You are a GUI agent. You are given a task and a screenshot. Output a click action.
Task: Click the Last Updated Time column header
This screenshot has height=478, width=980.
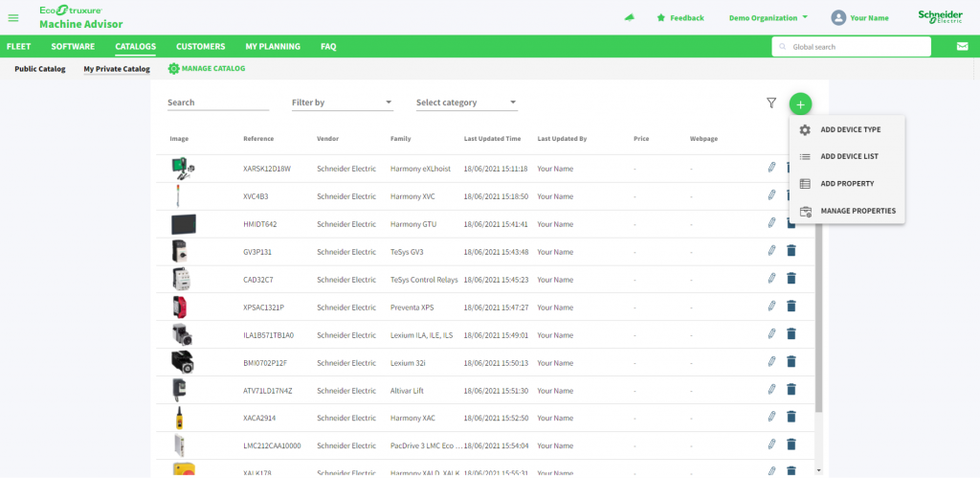(492, 139)
